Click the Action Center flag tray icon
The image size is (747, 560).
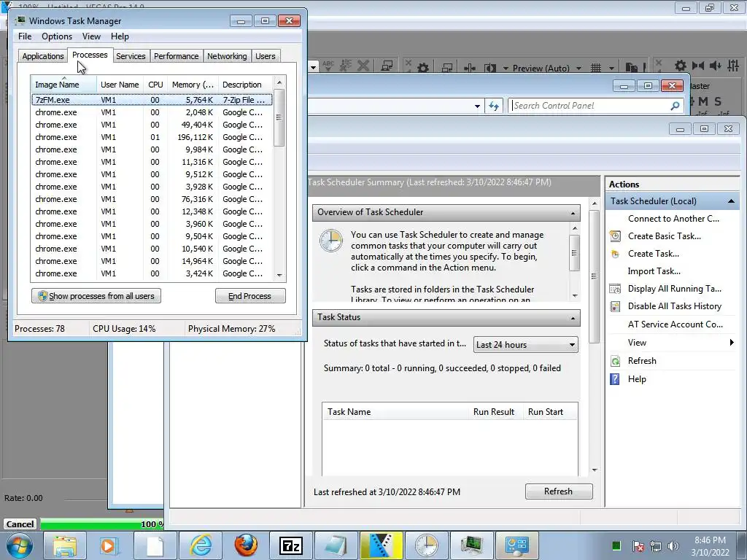(638, 546)
